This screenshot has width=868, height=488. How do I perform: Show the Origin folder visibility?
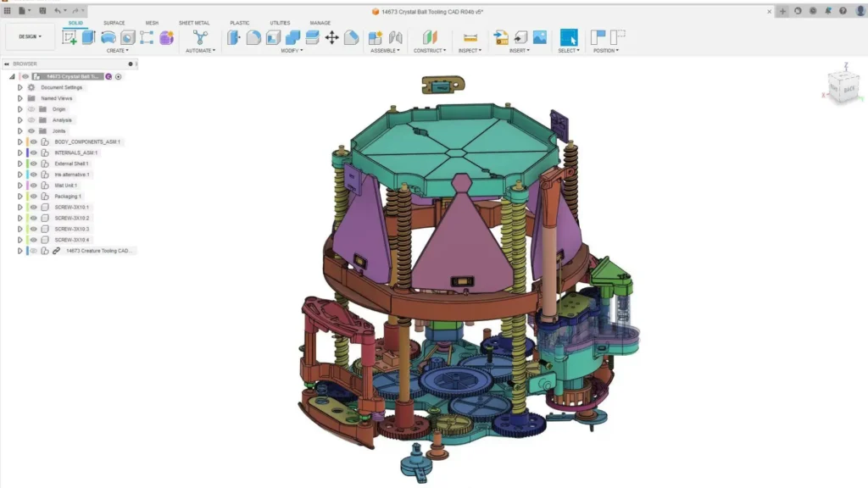pos(31,109)
